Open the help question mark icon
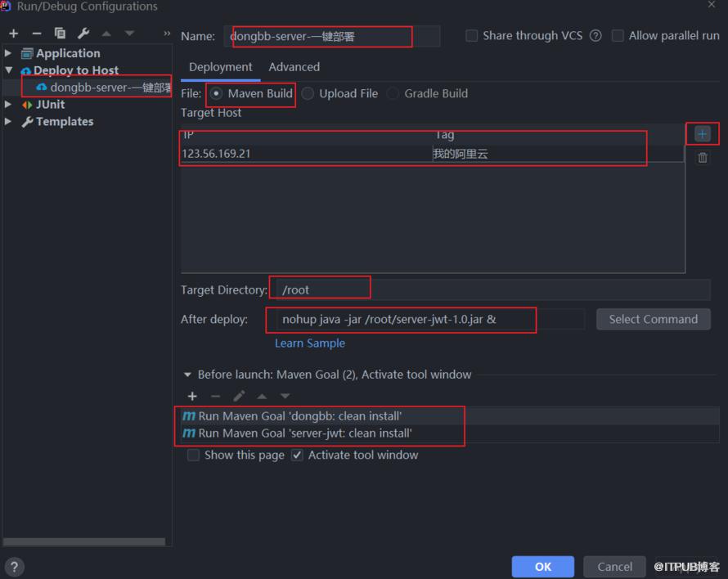Image resolution: width=728 pixels, height=579 pixels. 15,567
